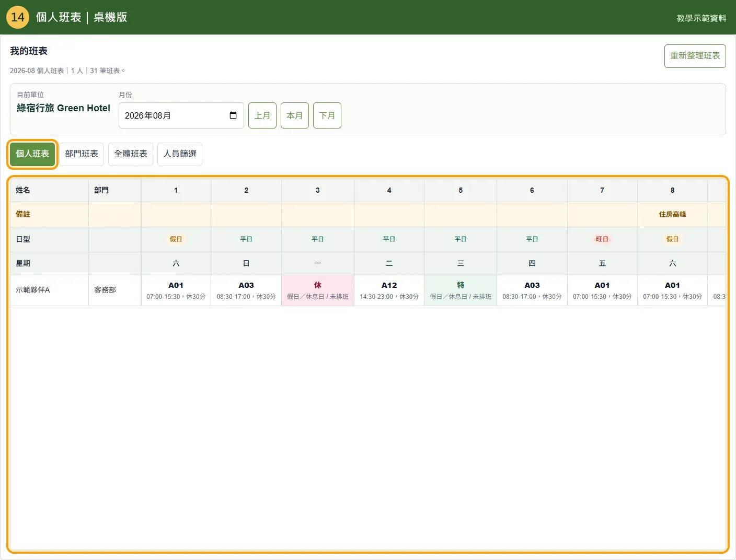736x560 pixels.
Task: Select the 個人班表 tab
Action: (x=32, y=154)
